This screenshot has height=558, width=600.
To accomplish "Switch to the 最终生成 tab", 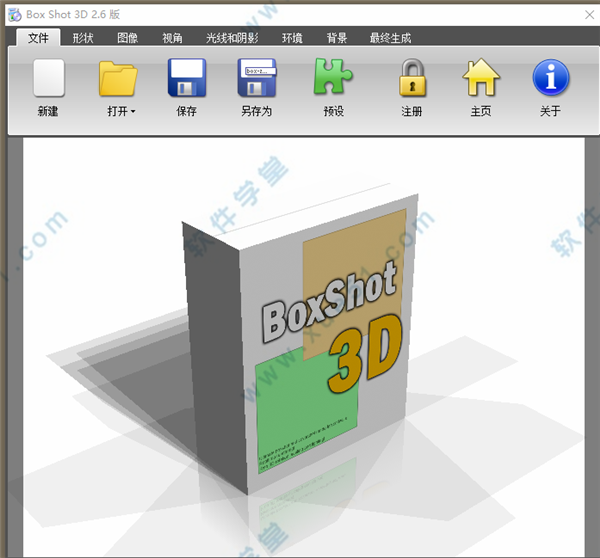I will point(390,38).
